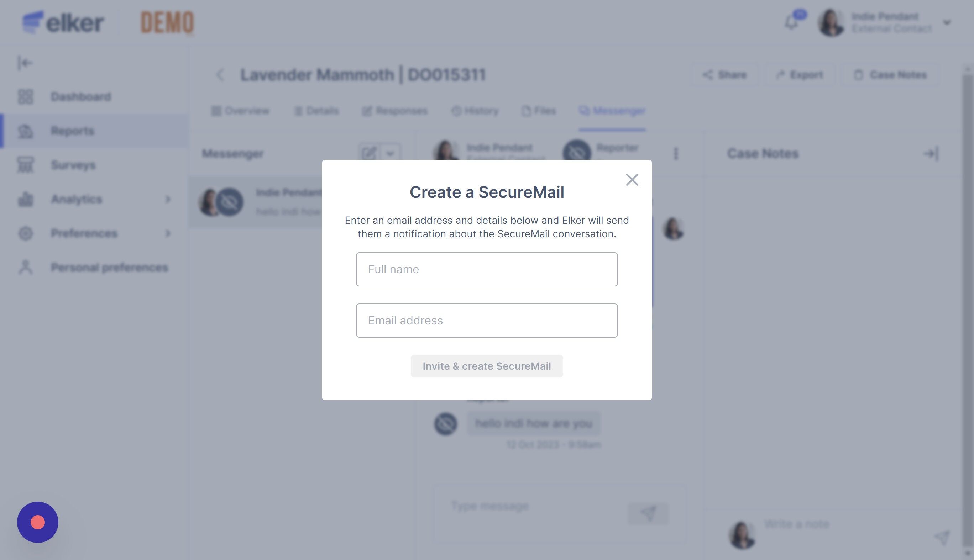Switch to the Overview tab
The width and height of the screenshot is (974, 560).
tap(240, 111)
